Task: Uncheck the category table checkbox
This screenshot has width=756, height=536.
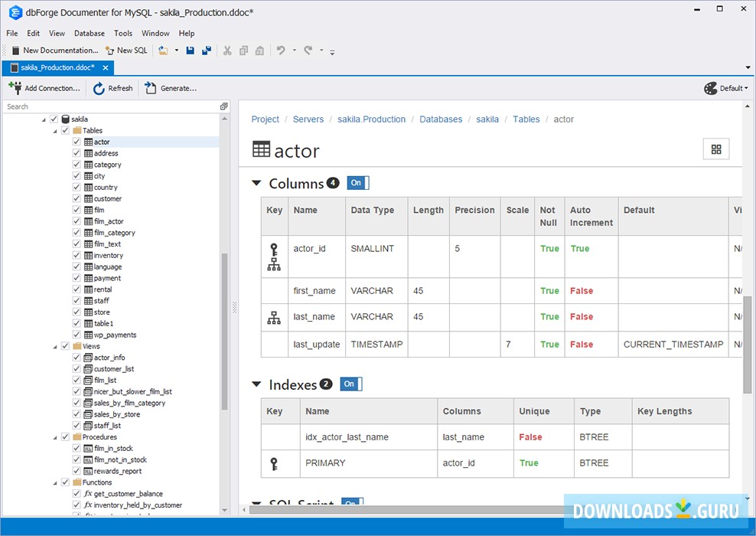Action: click(x=77, y=165)
